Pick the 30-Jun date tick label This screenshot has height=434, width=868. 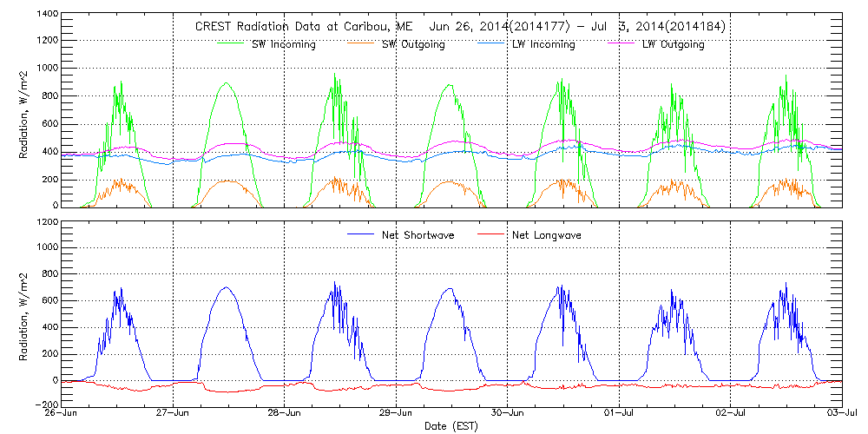[508, 414]
